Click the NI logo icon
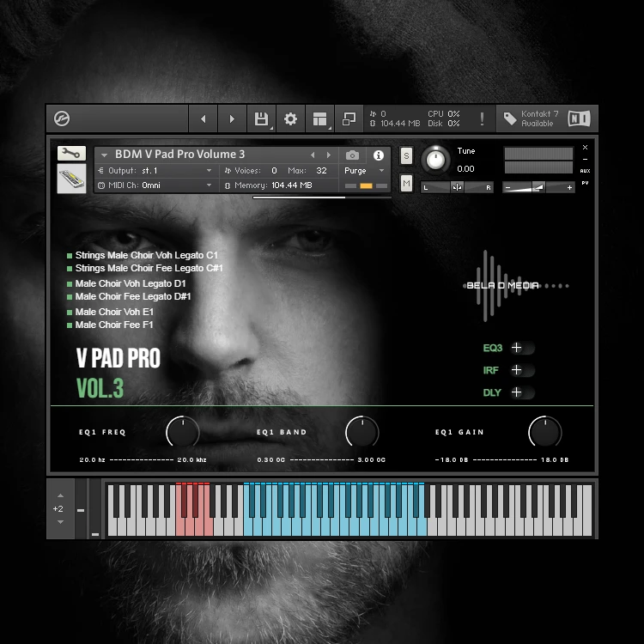644x644 pixels. 579,118
